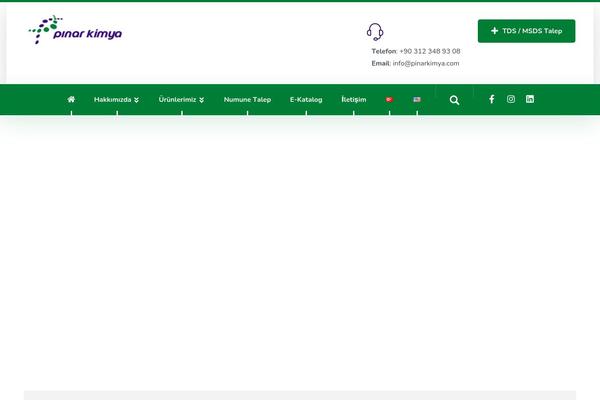Expand the Hakkımızda dropdown menu
This screenshot has height=400, width=600.
pyautogui.click(x=116, y=100)
